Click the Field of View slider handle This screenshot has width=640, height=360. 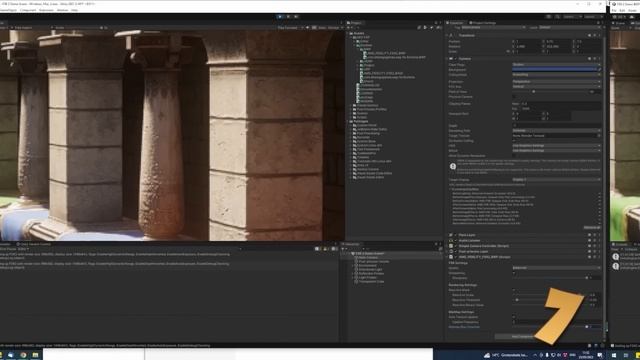(533, 91)
